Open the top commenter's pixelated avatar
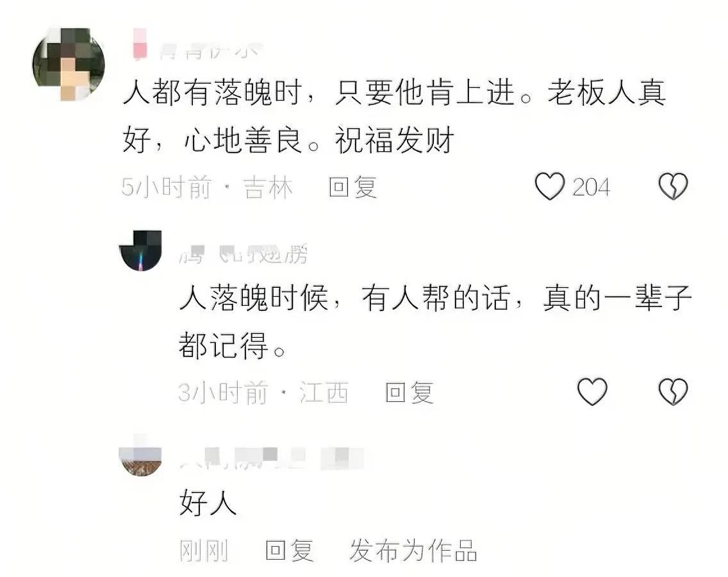This screenshot has width=728, height=577. pyautogui.click(x=69, y=64)
